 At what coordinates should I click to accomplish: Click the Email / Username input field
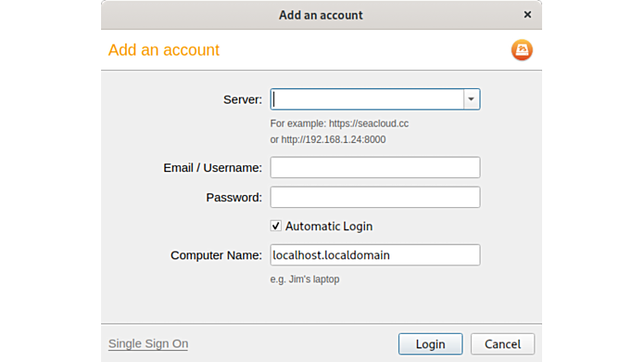pos(375,168)
